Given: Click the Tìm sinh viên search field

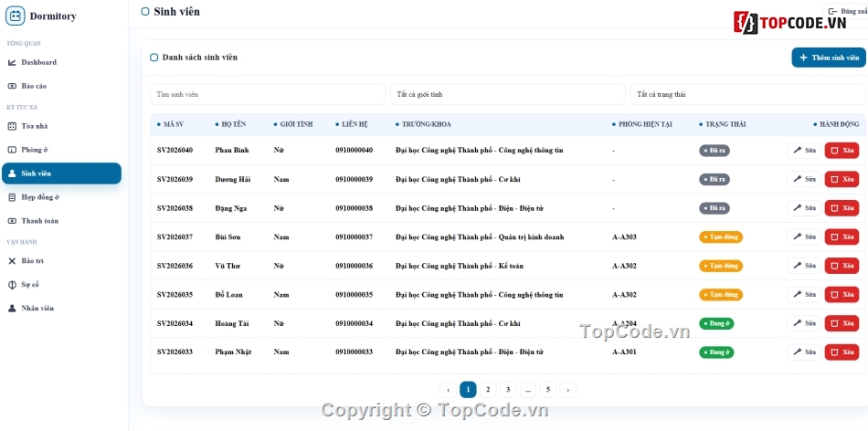Looking at the screenshot, I should [268, 95].
